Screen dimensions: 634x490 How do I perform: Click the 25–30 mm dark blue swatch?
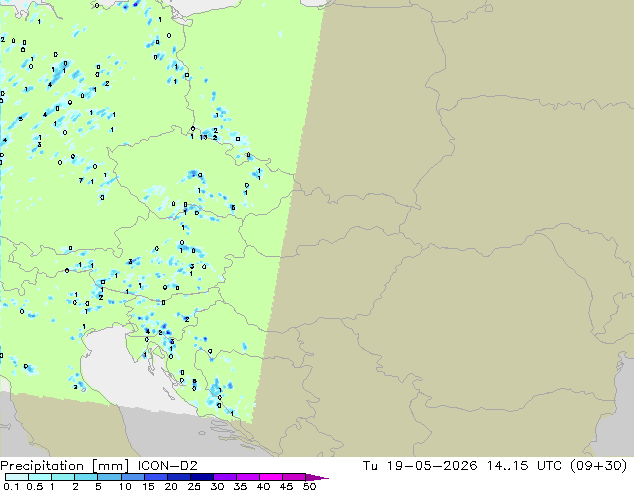(x=201, y=477)
